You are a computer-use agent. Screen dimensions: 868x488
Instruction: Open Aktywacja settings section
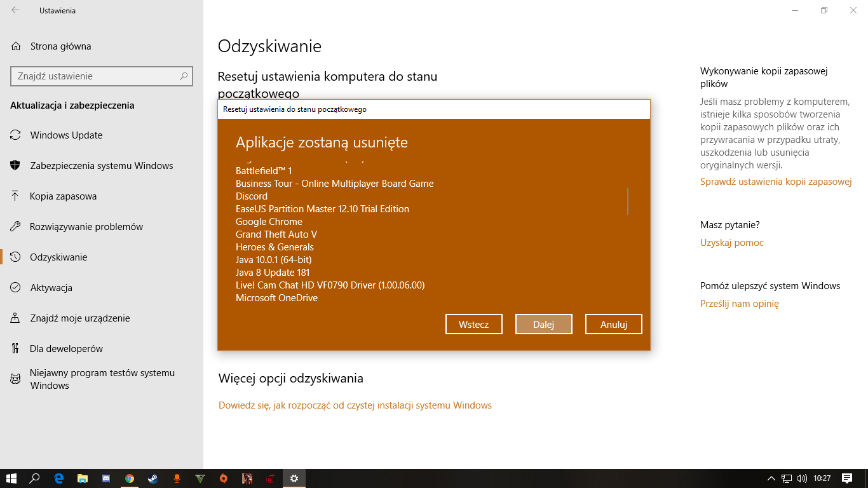pos(51,288)
